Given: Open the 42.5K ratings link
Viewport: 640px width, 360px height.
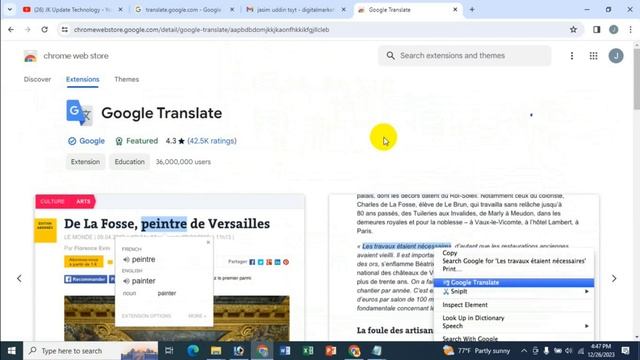Looking at the screenshot, I should [x=212, y=141].
